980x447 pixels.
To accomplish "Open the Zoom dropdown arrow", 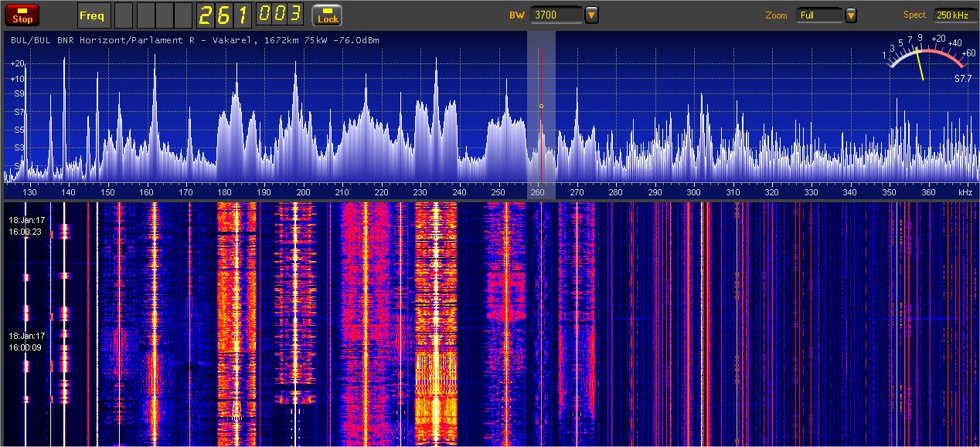I will pos(851,15).
